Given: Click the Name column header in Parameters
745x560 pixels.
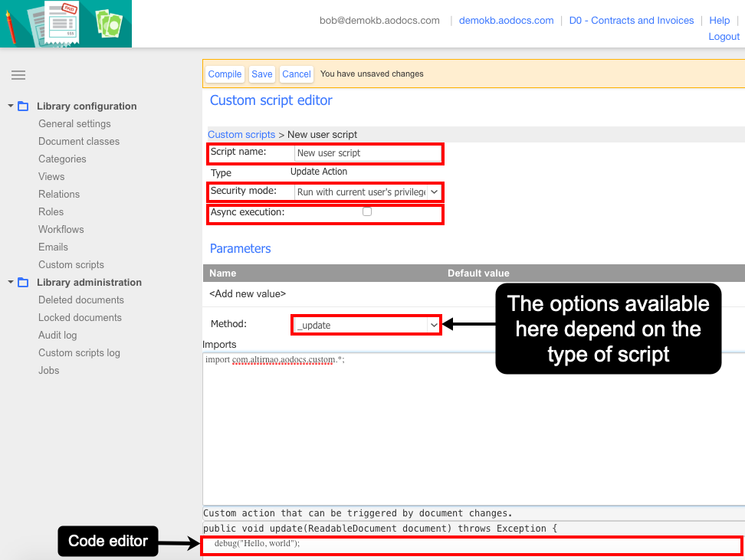Looking at the screenshot, I should click(223, 273).
